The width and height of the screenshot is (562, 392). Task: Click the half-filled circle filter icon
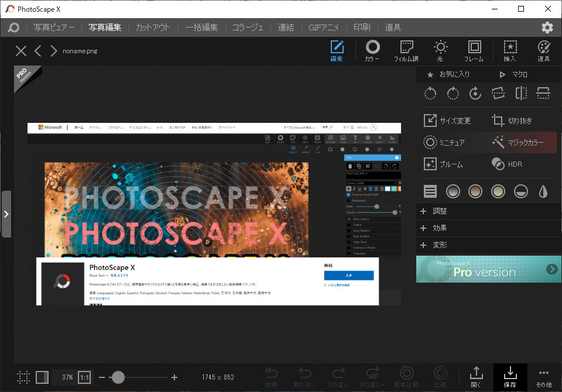(x=521, y=191)
